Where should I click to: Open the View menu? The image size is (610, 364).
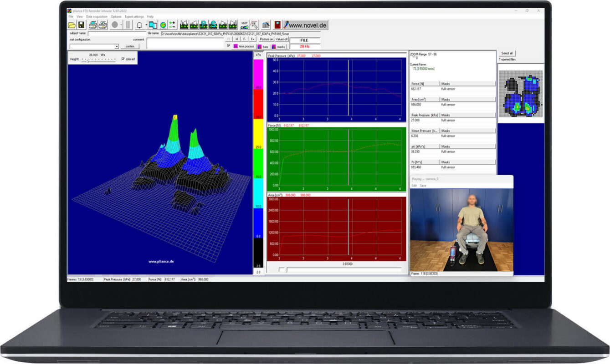[x=79, y=16]
